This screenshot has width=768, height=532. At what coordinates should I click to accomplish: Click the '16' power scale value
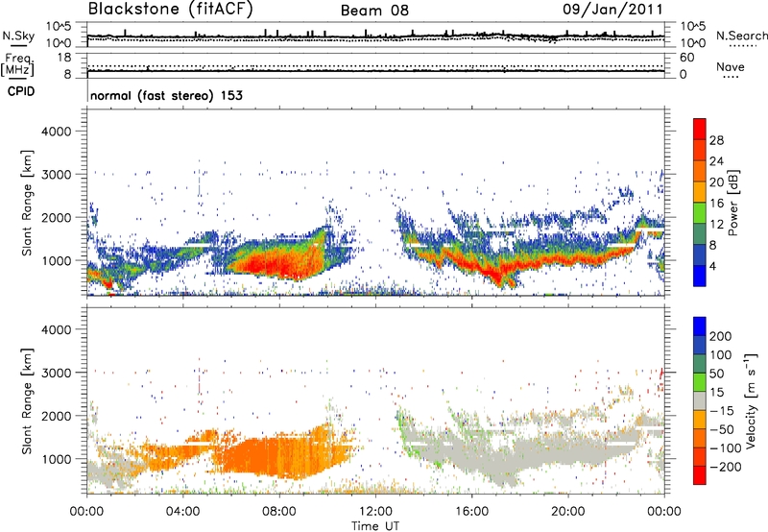pyautogui.click(x=716, y=204)
